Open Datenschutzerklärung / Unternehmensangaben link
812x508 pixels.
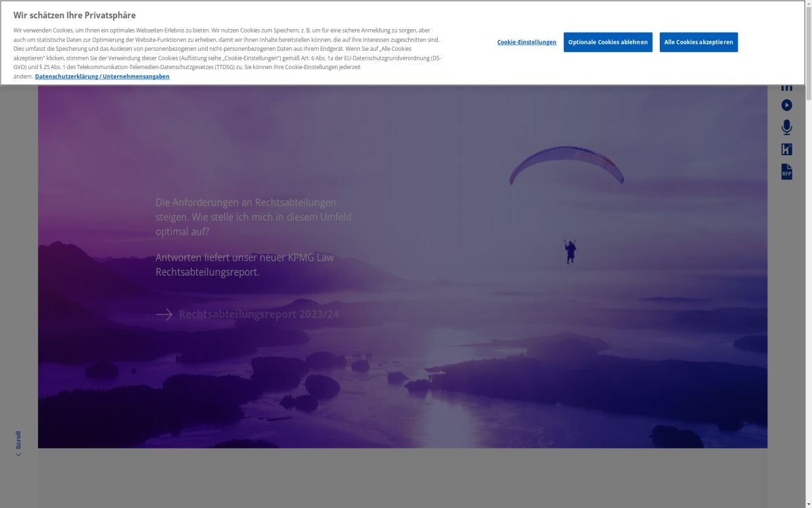tap(102, 77)
